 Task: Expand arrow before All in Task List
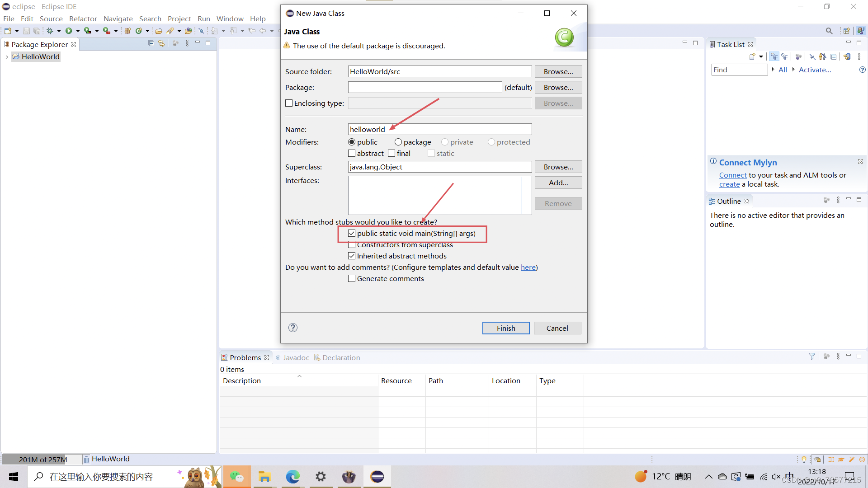point(773,69)
